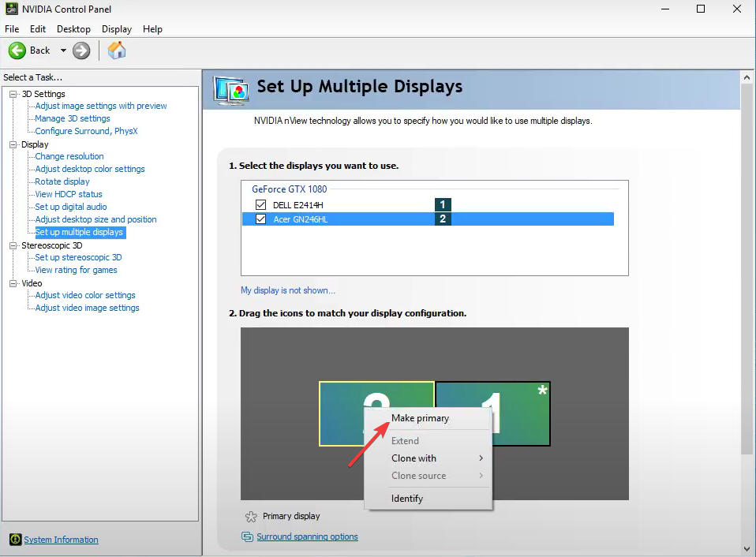Open Surround spanning options link
756x557 pixels.
[x=307, y=536]
